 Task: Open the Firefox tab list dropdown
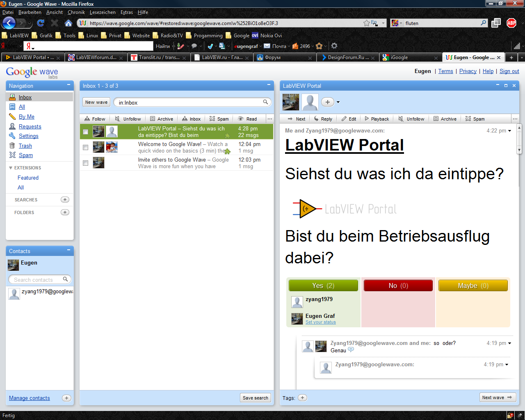(x=522, y=57)
